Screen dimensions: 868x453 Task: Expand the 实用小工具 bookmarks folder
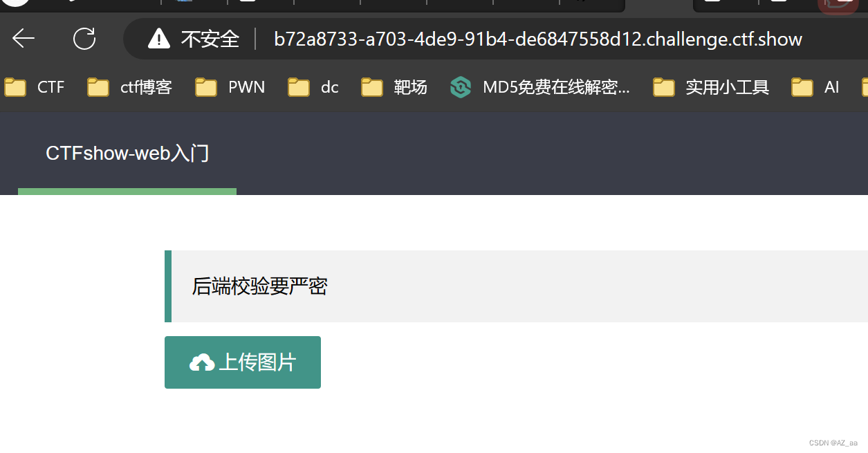[712, 87]
